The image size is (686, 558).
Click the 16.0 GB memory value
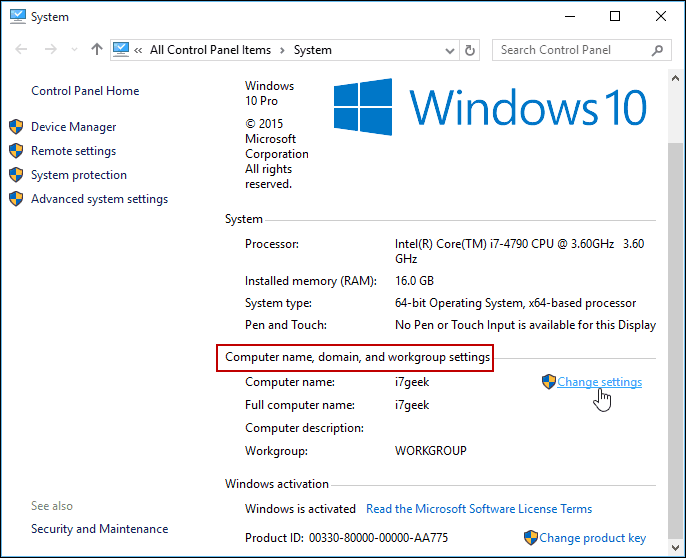414,281
